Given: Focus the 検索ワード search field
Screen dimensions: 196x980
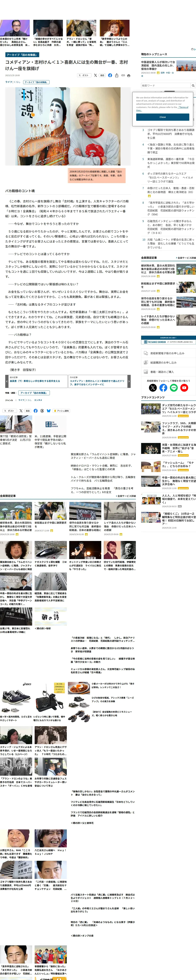Looking at the screenshot, I should 166,86.
